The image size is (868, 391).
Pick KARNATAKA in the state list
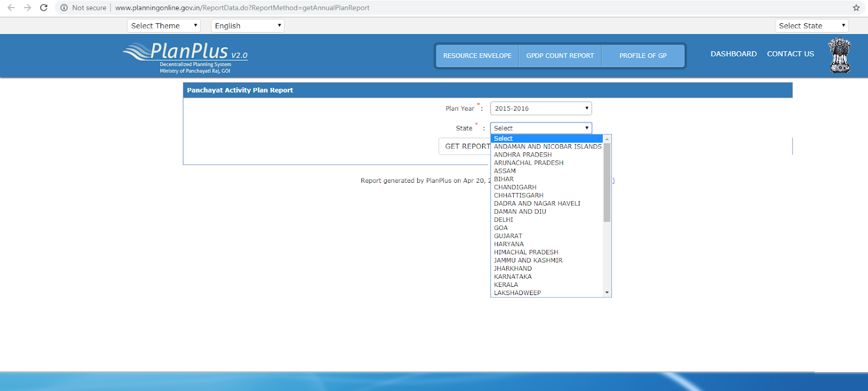coord(546,277)
